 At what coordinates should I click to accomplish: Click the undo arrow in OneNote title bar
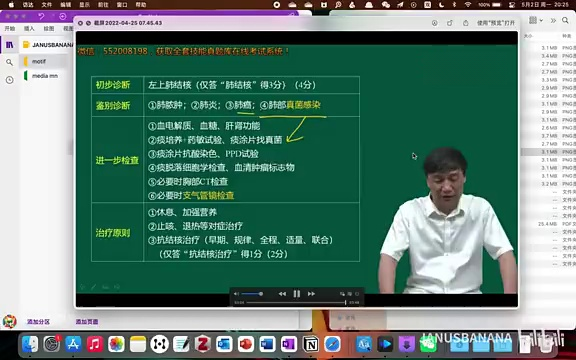point(41,17)
